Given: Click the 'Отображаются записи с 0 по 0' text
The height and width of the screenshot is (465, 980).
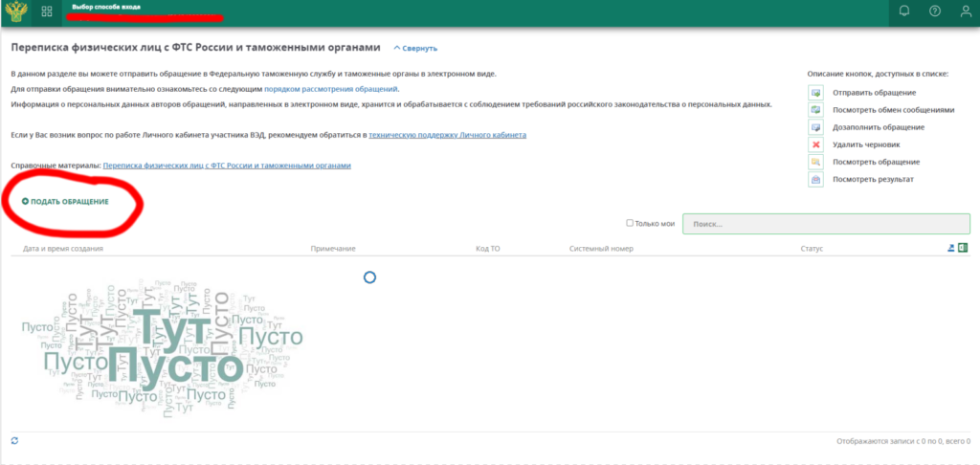Looking at the screenshot, I should pyautogui.click(x=903, y=442).
